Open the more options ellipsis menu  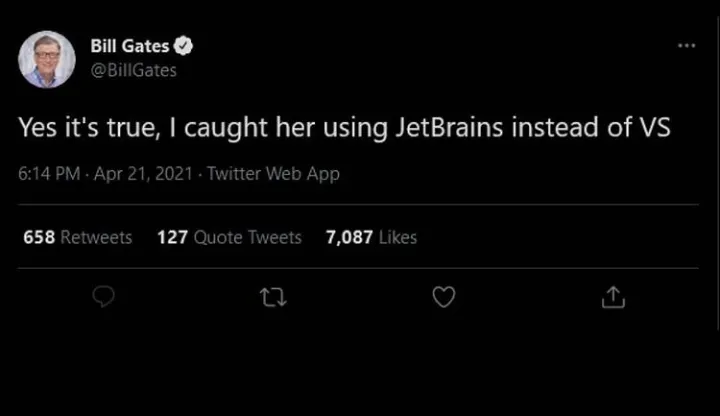686,46
